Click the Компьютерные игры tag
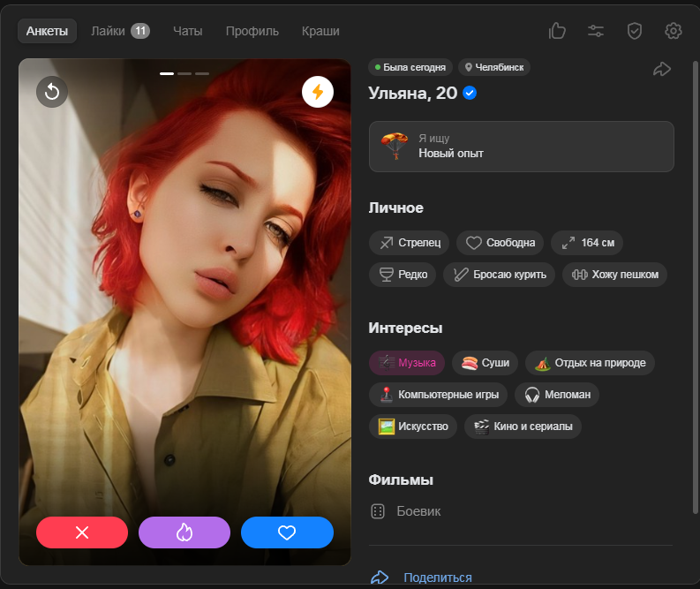700x589 pixels. pyautogui.click(x=438, y=395)
